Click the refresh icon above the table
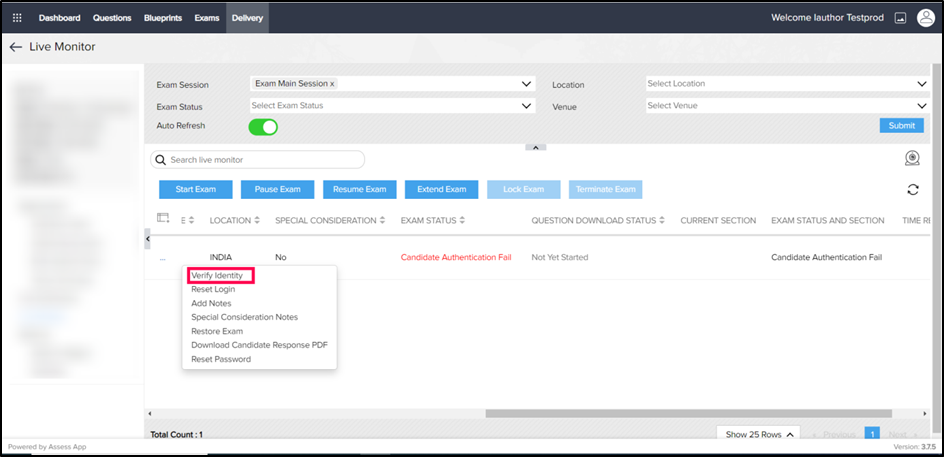The height and width of the screenshot is (457, 944). [x=912, y=190]
